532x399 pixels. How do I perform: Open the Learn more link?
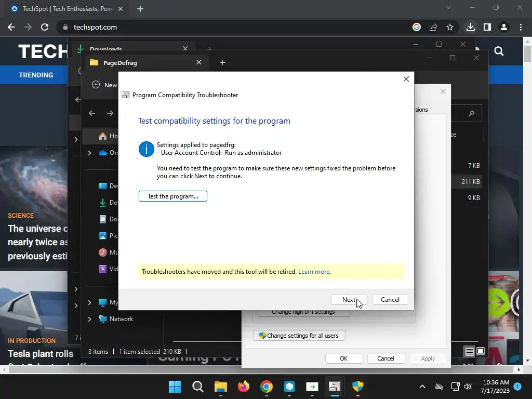314,272
